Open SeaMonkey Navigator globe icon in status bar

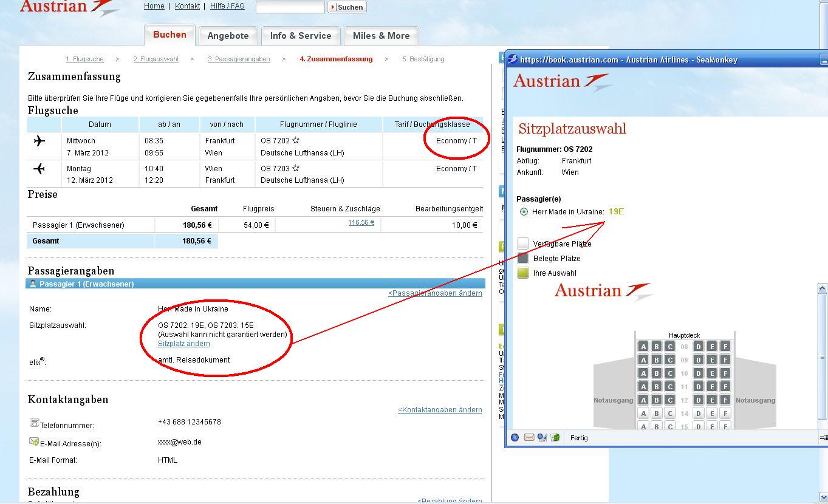click(x=515, y=437)
